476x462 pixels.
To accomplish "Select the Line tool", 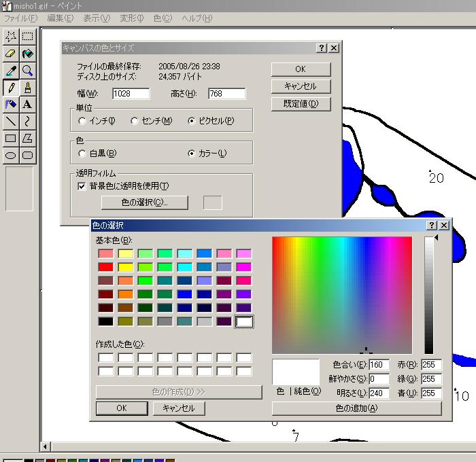I will coord(11,122).
